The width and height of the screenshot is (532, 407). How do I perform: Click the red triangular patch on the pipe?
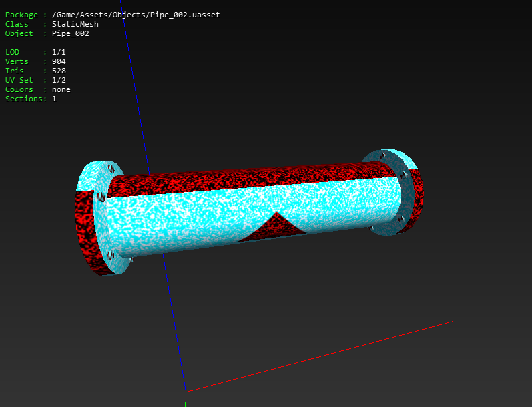pyautogui.click(x=272, y=228)
